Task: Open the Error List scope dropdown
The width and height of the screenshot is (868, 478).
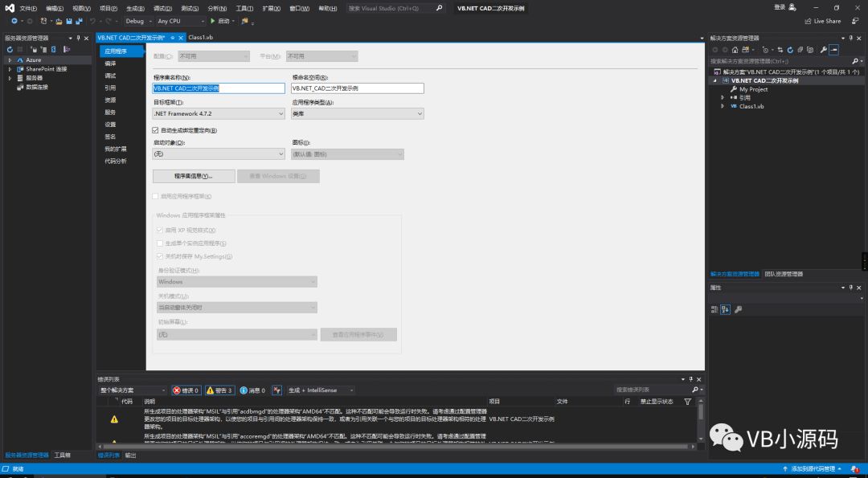Action: coord(133,390)
